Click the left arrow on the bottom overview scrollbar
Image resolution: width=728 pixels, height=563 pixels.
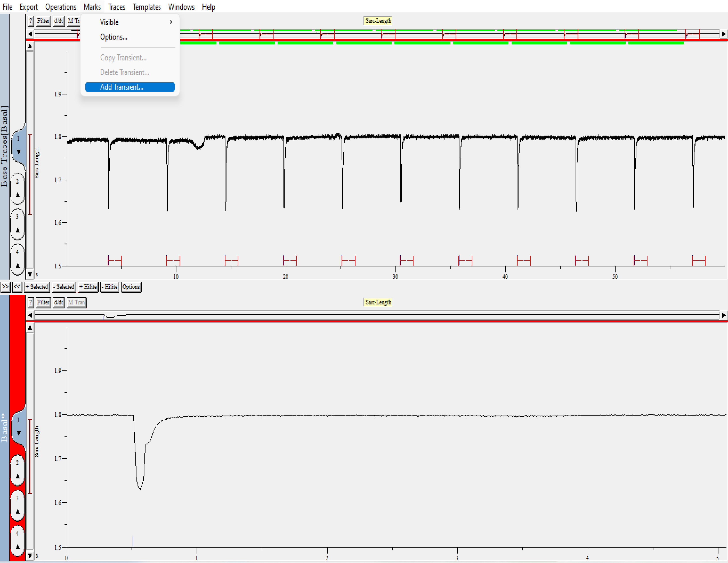30,315
